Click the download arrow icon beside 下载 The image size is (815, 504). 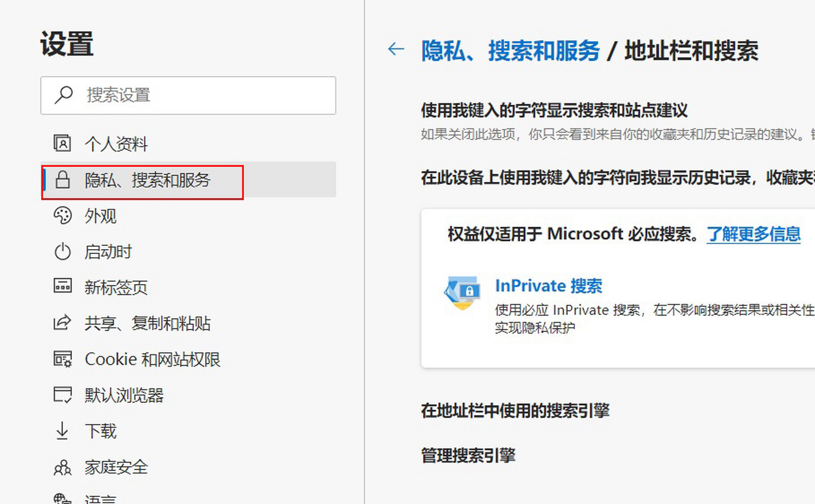tap(62, 430)
